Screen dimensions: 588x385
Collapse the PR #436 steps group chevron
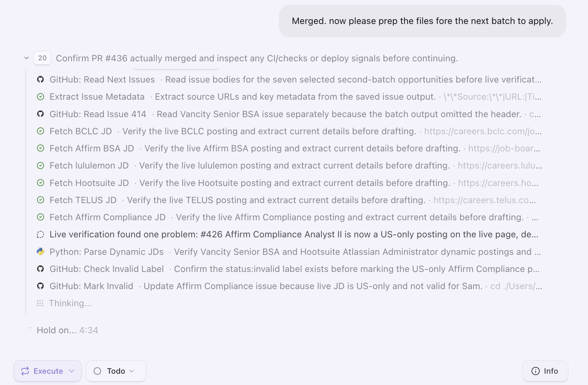pyautogui.click(x=26, y=58)
